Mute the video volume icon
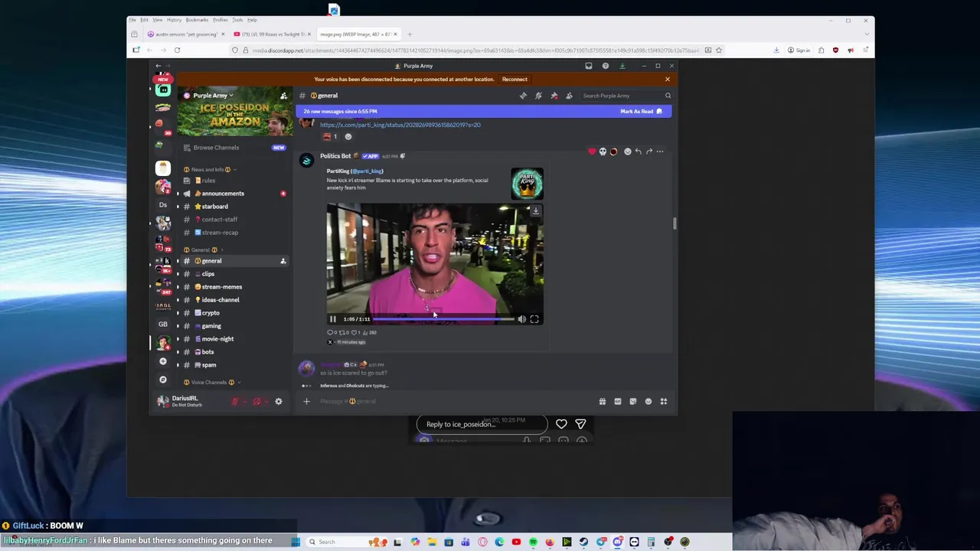 521,319
